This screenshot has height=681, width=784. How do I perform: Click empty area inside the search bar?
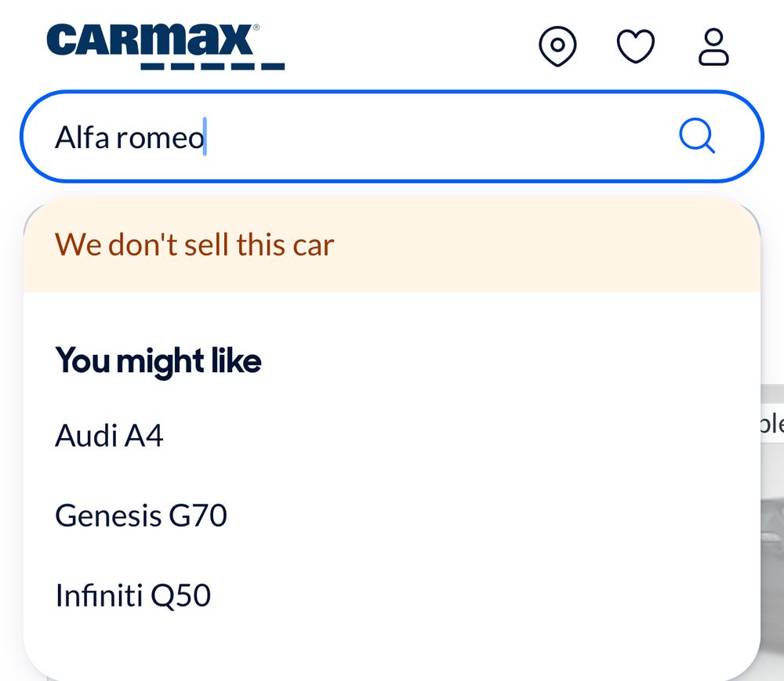[x=439, y=137]
